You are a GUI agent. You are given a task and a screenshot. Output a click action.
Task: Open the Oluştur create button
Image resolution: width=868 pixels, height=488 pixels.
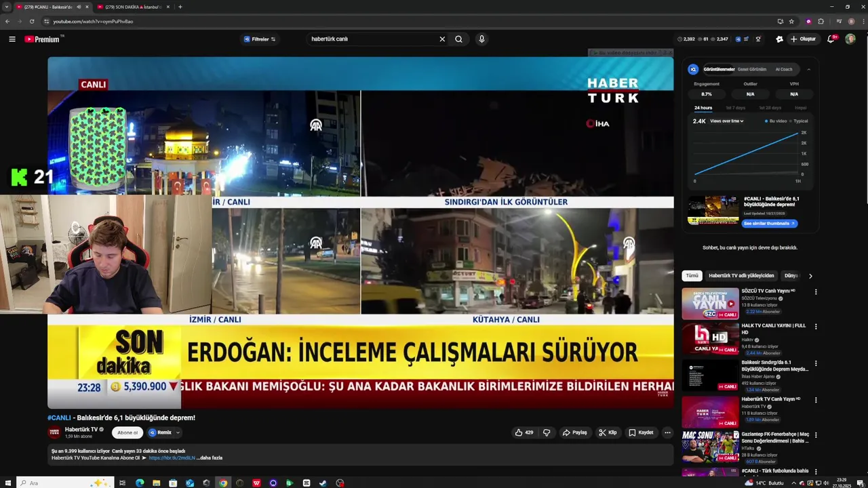(x=803, y=39)
